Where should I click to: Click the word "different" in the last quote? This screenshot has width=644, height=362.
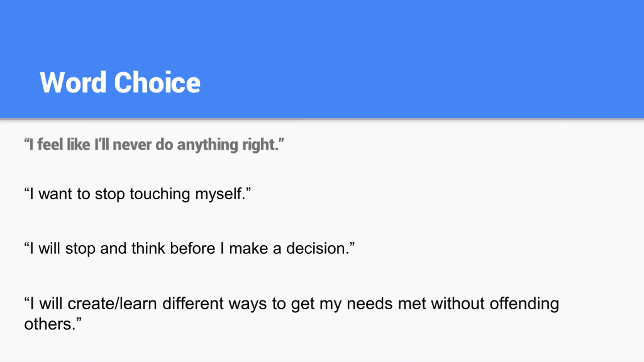(x=193, y=303)
